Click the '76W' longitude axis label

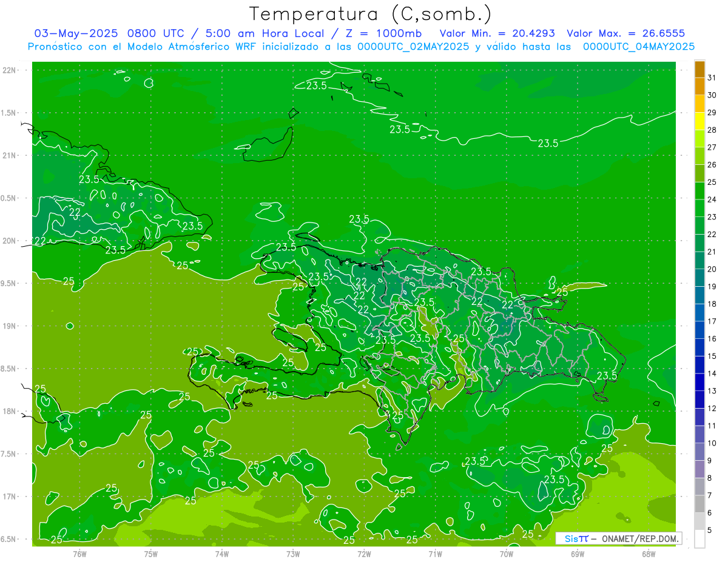tap(79, 554)
